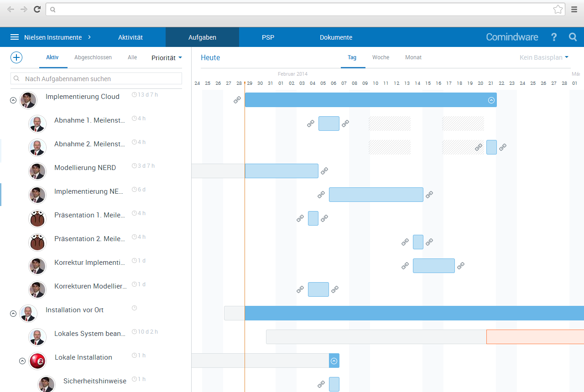Click the Präsentation 2. Meile… Gantt bar

point(418,242)
